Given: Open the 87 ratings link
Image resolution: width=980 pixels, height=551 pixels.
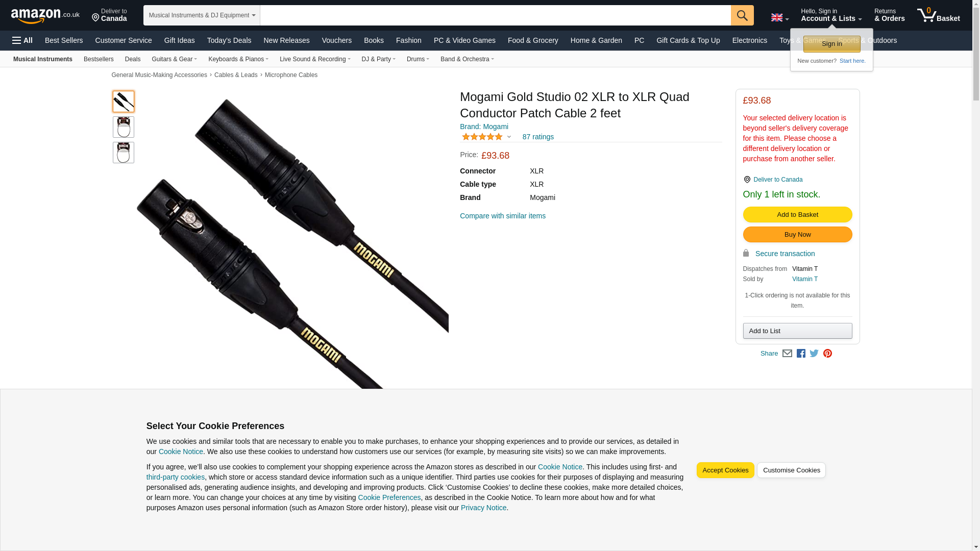Looking at the screenshot, I should tap(538, 137).
